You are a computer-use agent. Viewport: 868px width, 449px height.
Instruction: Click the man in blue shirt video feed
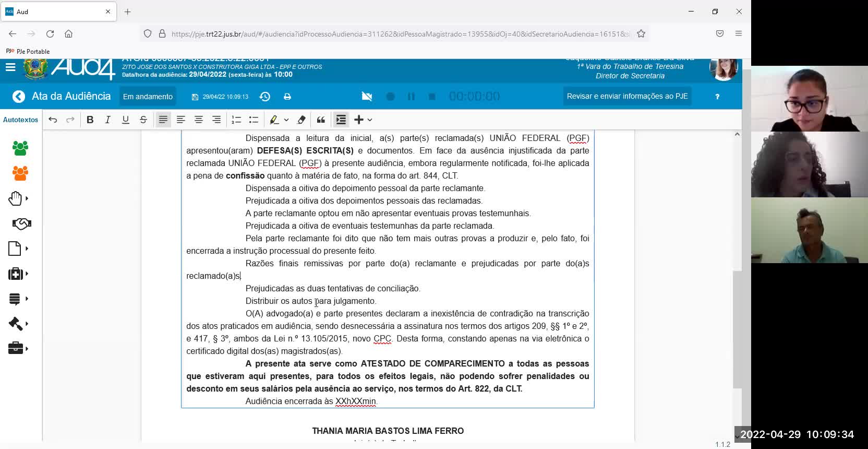810,230
